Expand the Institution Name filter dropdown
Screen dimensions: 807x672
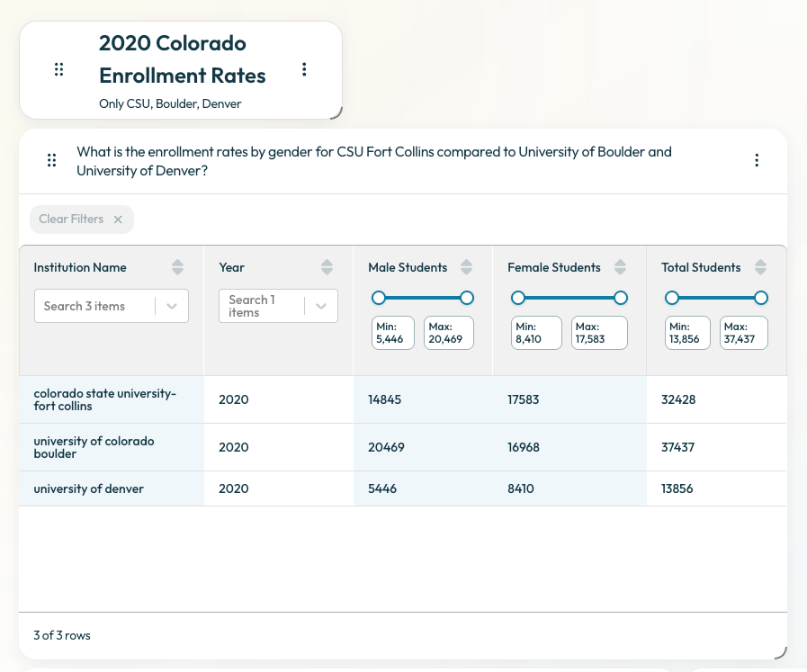coord(172,306)
